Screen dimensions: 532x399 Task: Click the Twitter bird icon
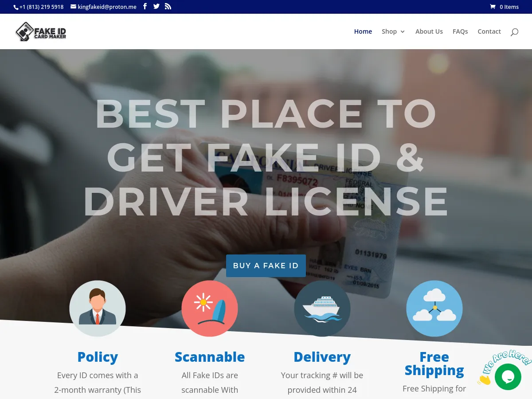click(x=156, y=7)
